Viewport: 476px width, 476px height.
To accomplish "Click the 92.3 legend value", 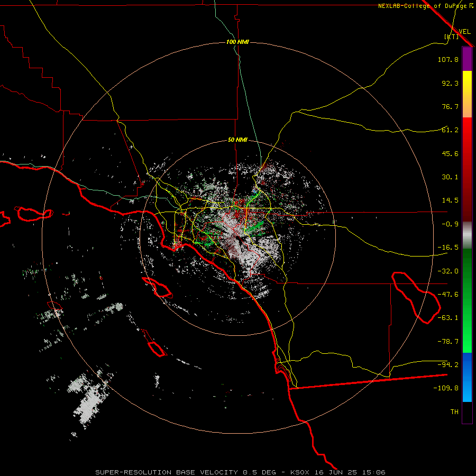I will point(450,83).
